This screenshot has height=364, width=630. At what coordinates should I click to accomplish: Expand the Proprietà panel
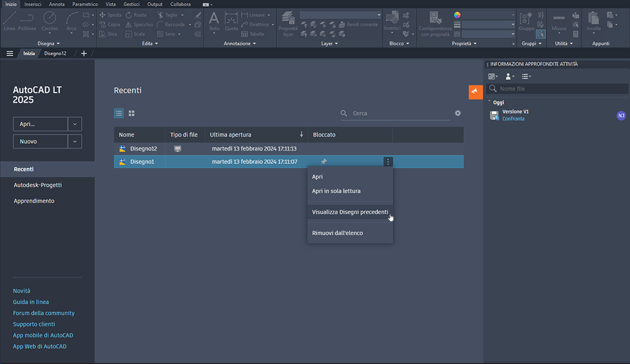tap(464, 43)
